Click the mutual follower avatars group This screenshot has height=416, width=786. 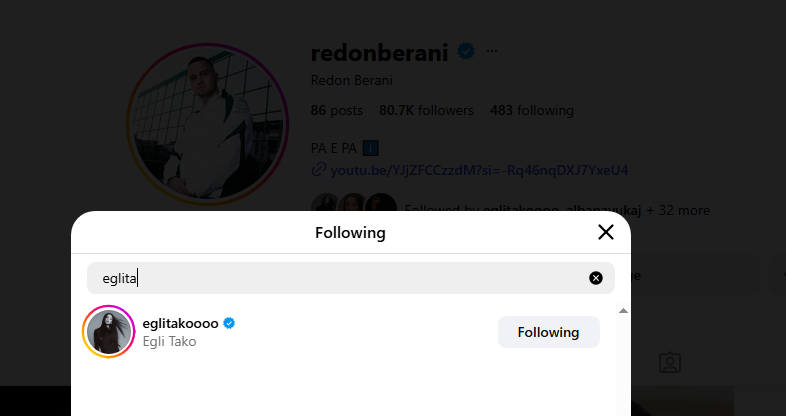353,208
